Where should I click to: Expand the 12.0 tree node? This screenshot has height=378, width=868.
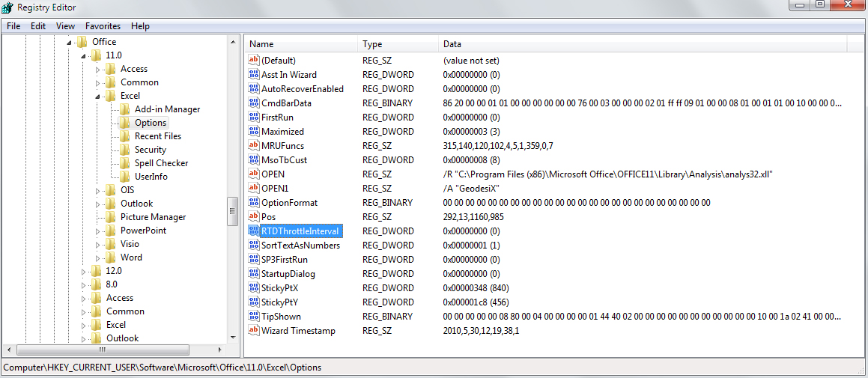click(84, 271)
